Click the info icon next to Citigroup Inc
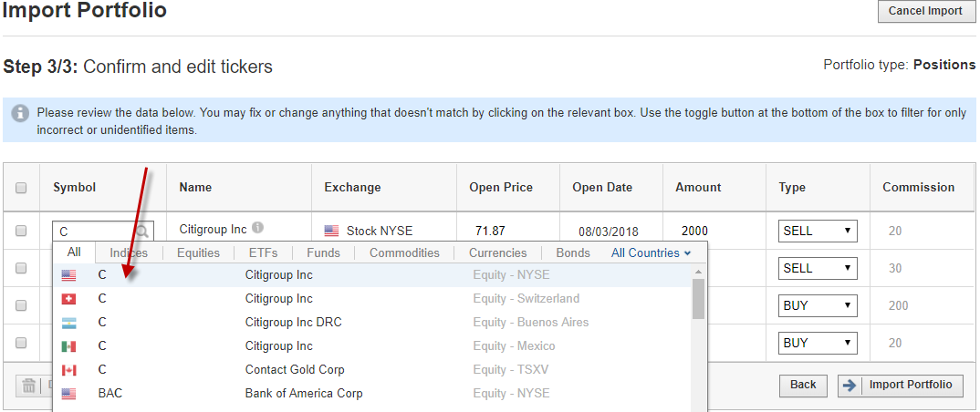 click(x=257, y=228)
